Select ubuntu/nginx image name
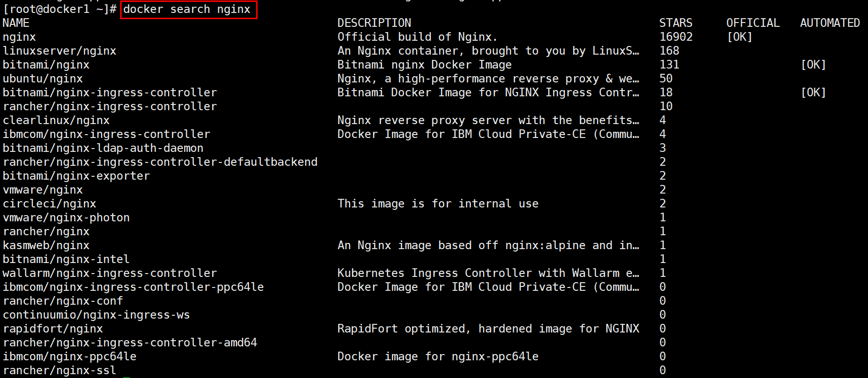The image size is (868, 378). pos(43,79)
